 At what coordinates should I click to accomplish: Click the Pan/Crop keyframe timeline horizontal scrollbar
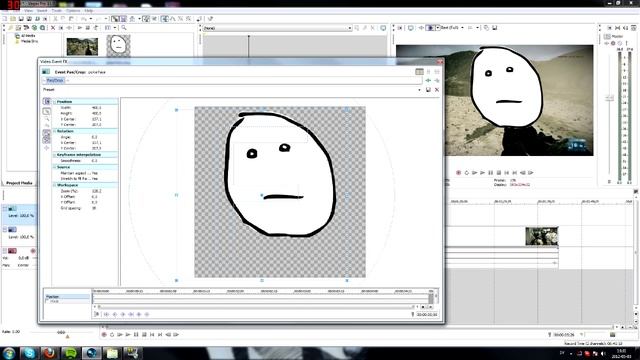[x=256, y=307]
